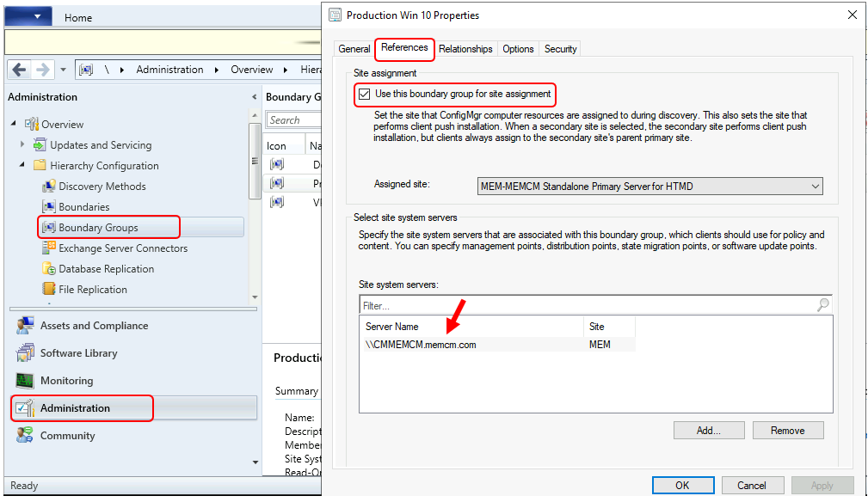Switch to the References tab
The image size is (868, 502).
tap(404, 47)
